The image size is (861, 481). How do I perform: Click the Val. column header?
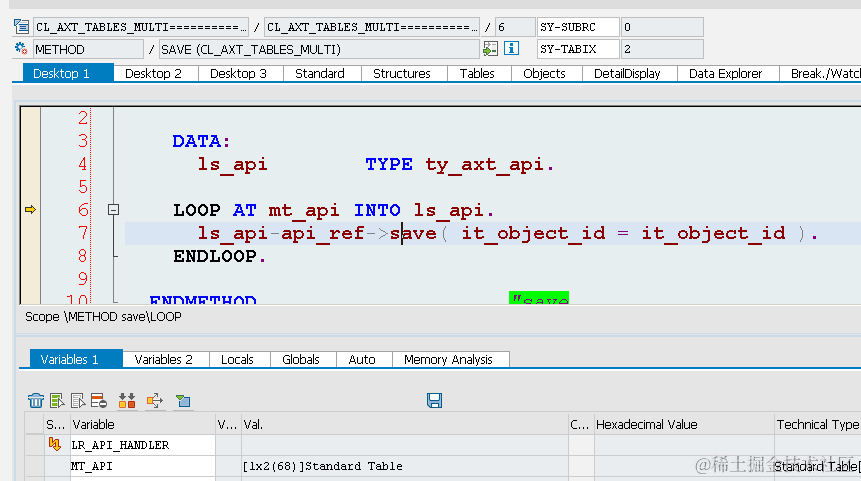[405, 424]
